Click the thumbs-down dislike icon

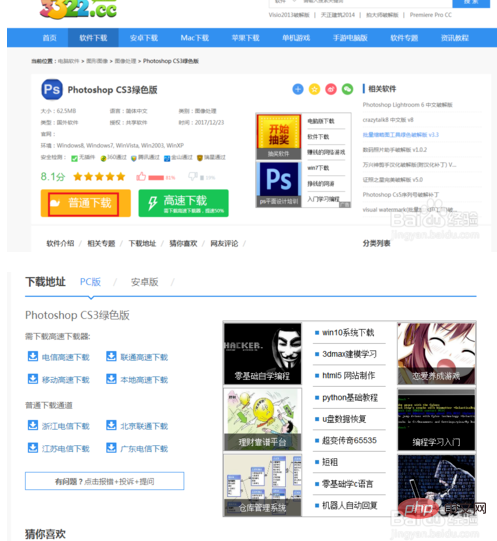pyautogui.click(x=193, y=177)
